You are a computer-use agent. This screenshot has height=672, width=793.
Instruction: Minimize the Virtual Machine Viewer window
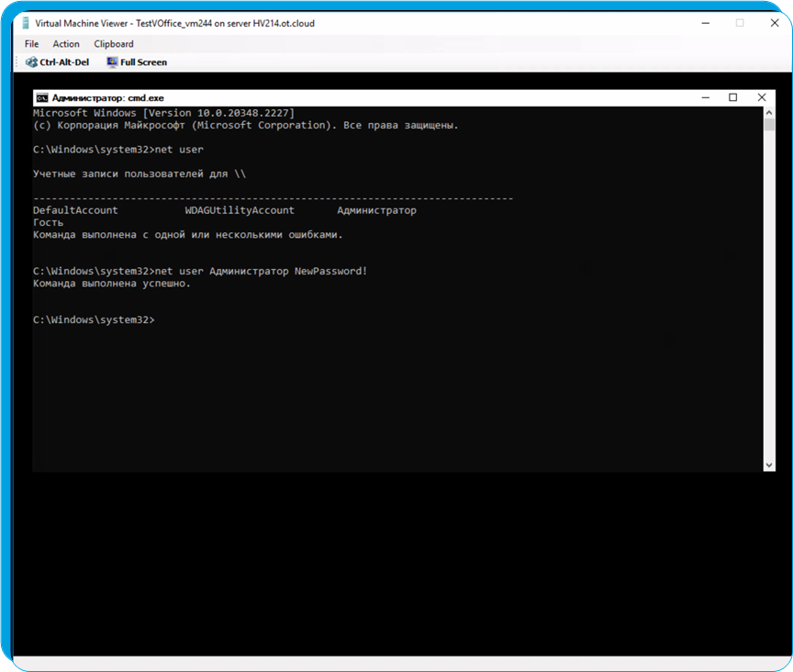706,23
